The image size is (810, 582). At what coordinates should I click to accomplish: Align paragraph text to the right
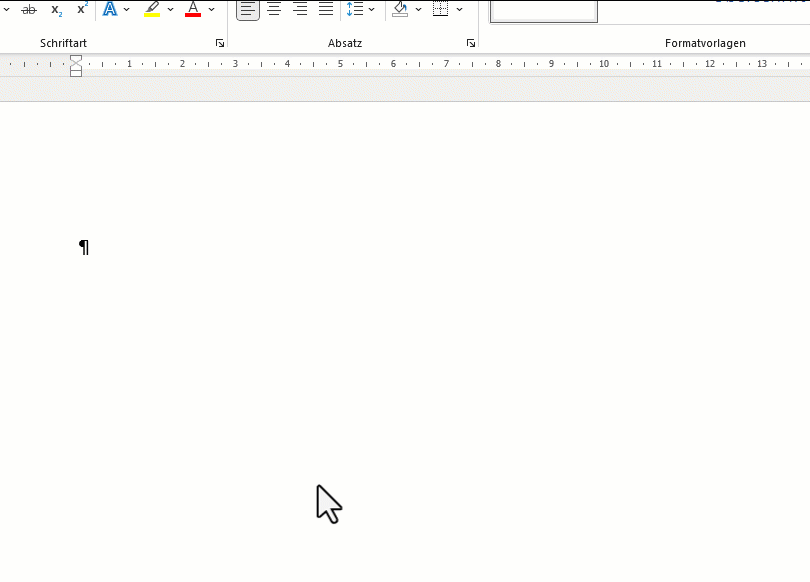point(300,9)
